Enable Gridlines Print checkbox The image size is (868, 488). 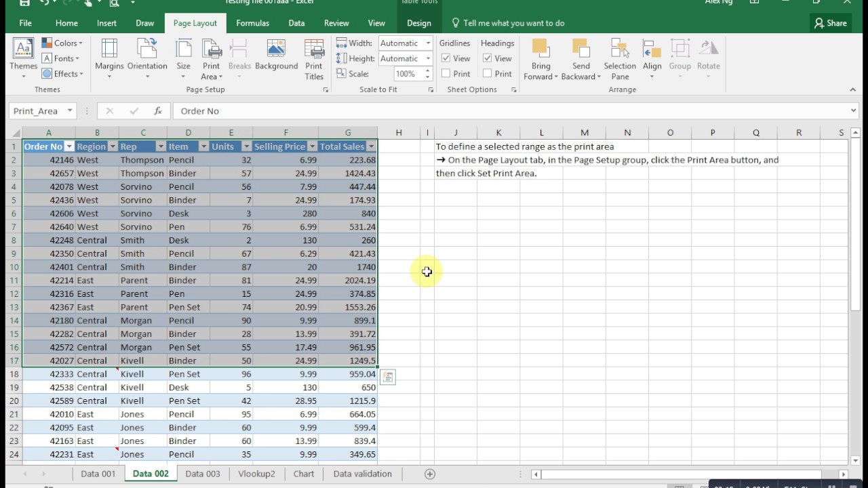(x=446, y=74)
